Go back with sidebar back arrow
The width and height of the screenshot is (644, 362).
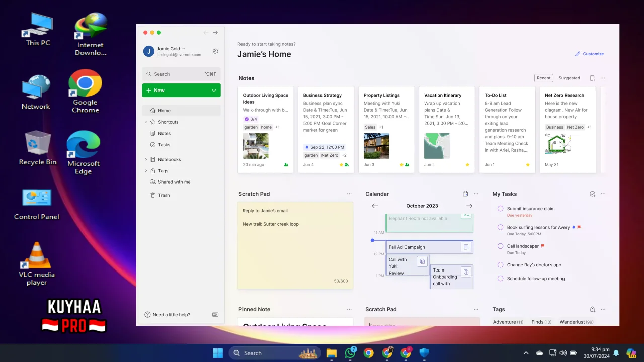(206, 33)
